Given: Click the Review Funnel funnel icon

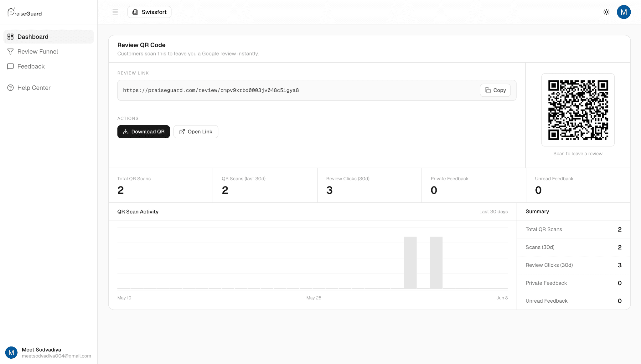Looking at the screenshot, I should point(10,51).
